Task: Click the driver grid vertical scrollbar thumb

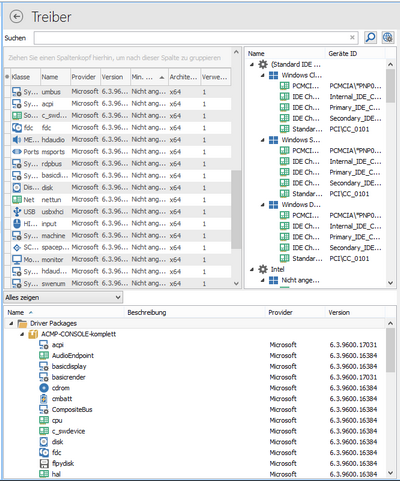Action: click(x=236, y=209)
